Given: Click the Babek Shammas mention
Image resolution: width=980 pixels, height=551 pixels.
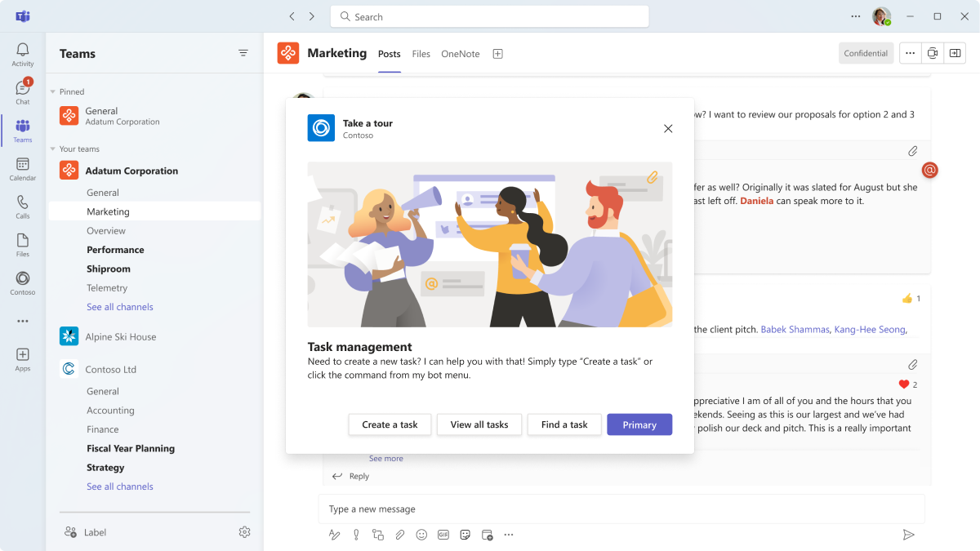Looking at the screenshot, I should pos(795,330).
